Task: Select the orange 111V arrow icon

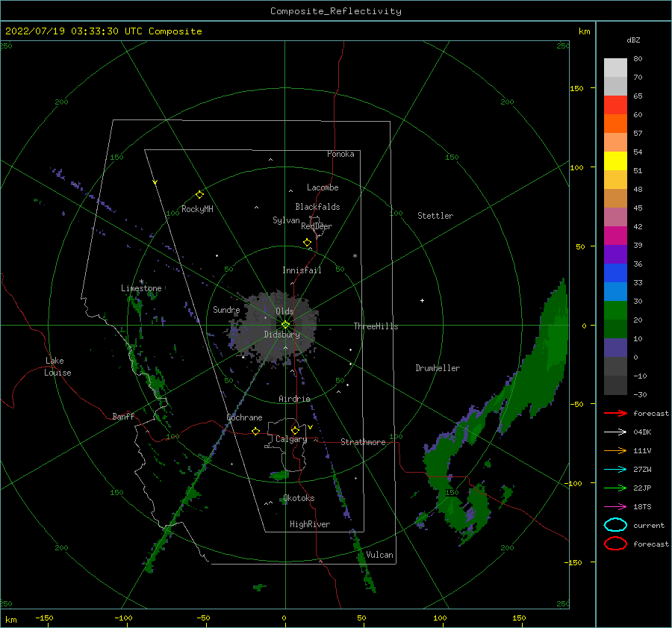Action: coord(615,450)
